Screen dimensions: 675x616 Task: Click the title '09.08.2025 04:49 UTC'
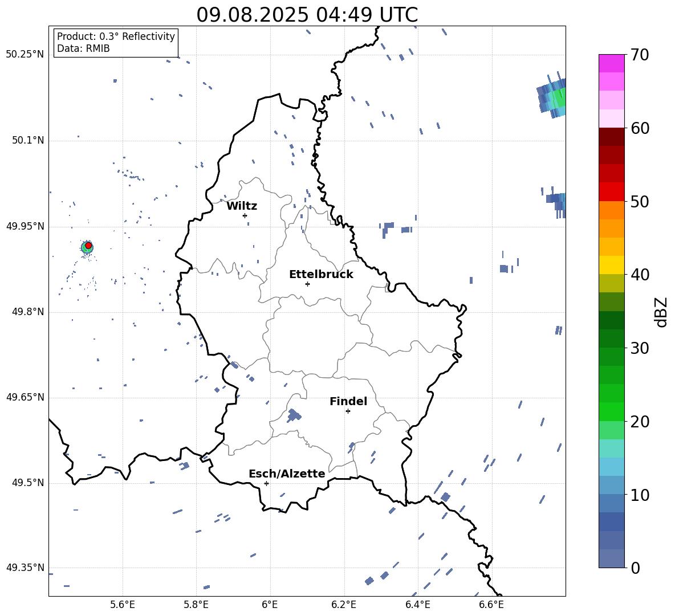pos(307,15)
